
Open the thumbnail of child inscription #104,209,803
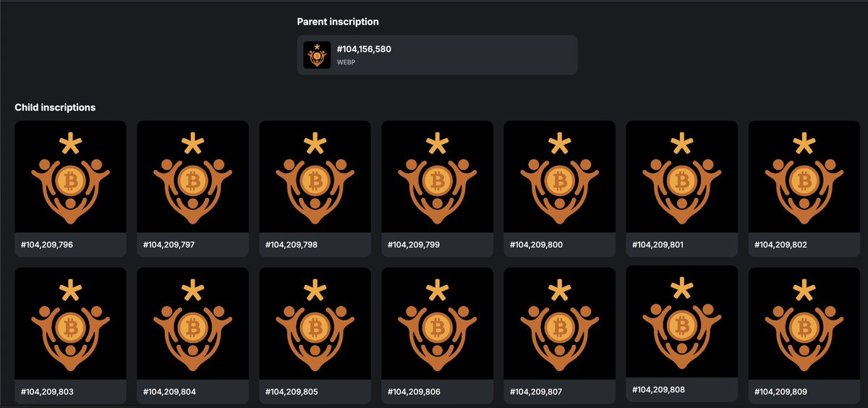tap(70, 323)
